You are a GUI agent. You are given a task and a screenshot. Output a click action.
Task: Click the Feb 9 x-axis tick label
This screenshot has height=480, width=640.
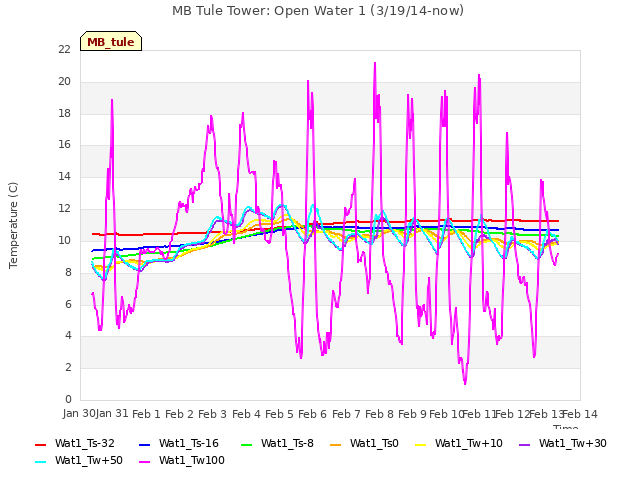coord(412,414)
